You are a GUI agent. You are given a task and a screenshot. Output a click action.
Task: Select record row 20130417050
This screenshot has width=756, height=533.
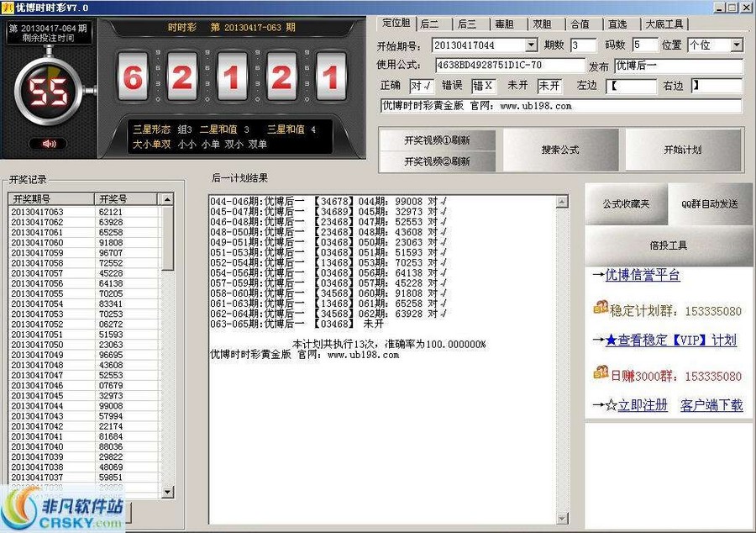click(85, 345)
